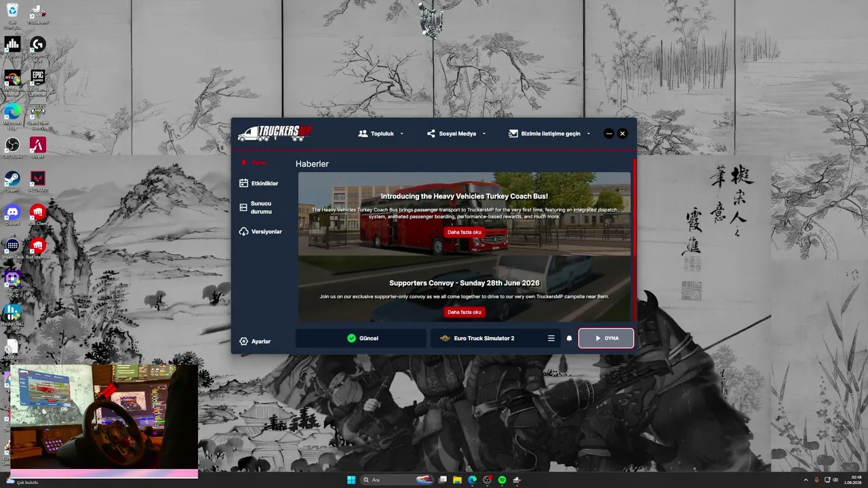Select the TruckersMP desktop shortcut

coord(38,16)
